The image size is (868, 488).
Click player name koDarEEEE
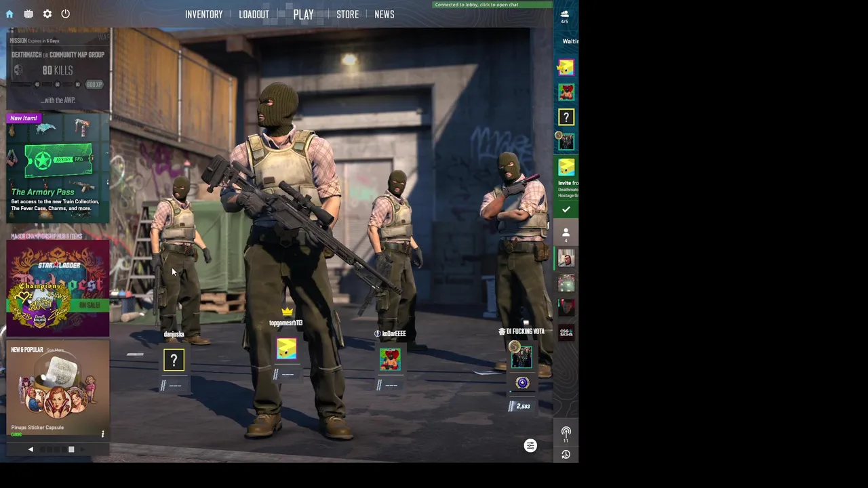[x=393, y=333]
